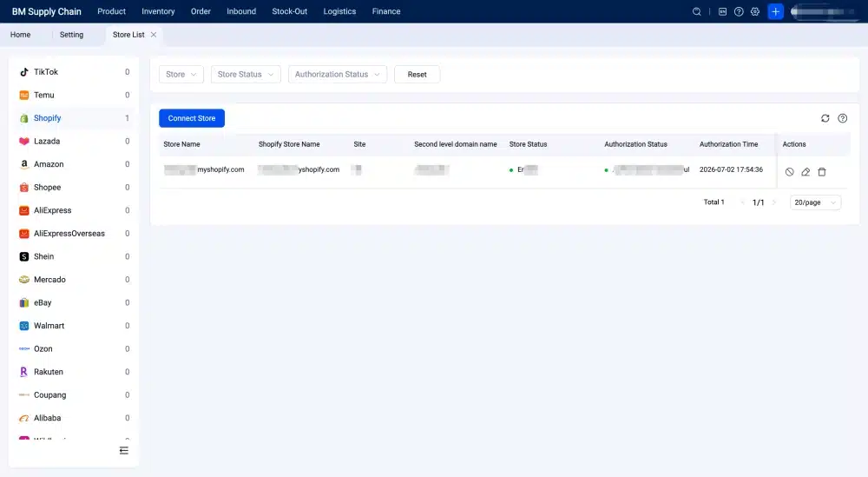Disable the store via the ban icon
Screen dimensions: 868x477
coord(789,172)
